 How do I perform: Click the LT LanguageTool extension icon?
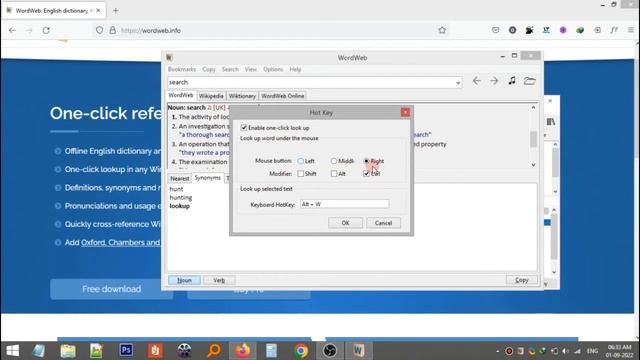pyautogui.click(x=546, y=30)
